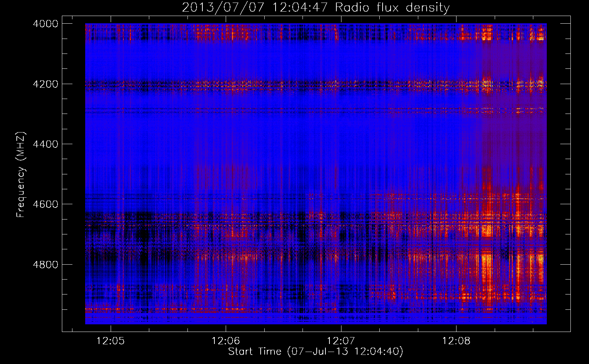Click the 12:07 tick mark on bottom axis

tap(341, 328)
